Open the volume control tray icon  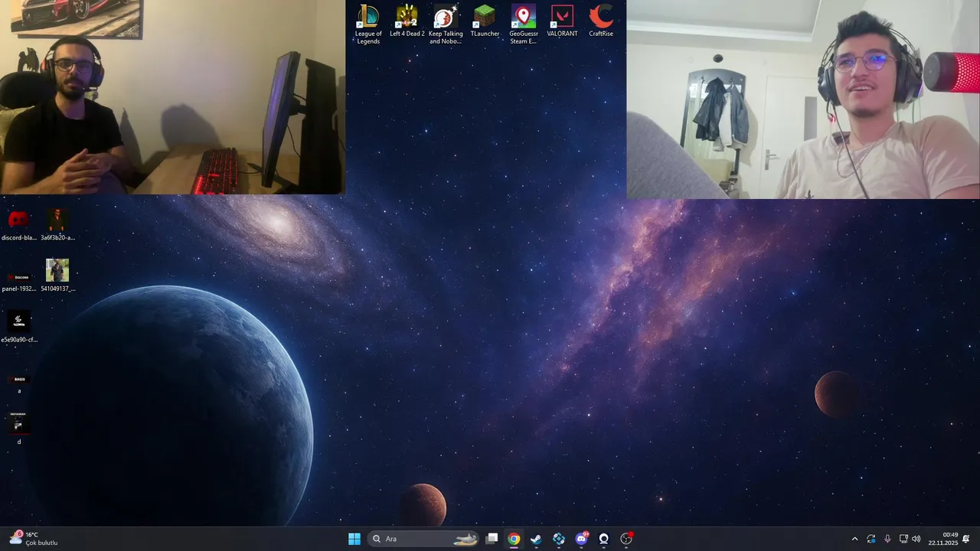click(x=916, y=539)
